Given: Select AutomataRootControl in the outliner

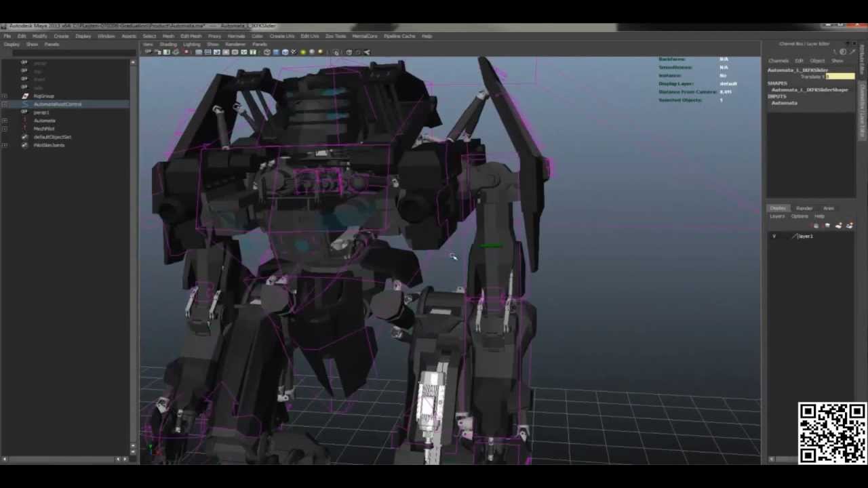Looking at the screenshot, I should tap(58, 104).
